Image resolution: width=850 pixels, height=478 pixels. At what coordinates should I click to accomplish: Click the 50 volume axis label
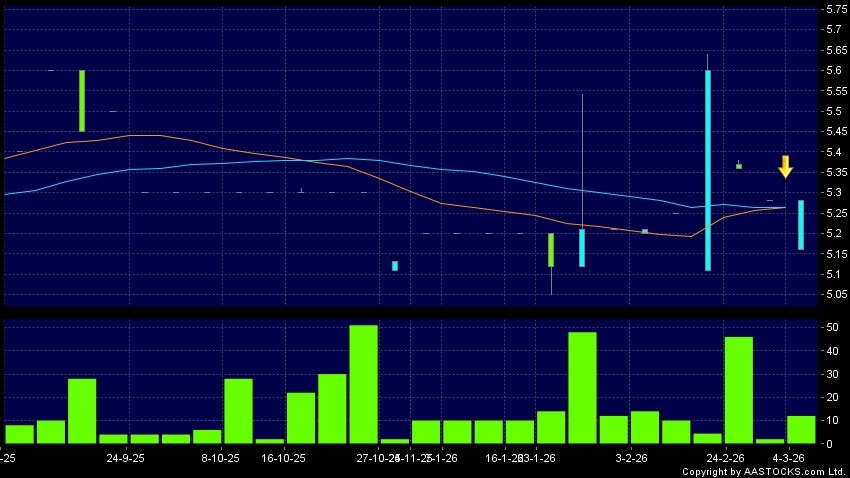tap(830, 327)
